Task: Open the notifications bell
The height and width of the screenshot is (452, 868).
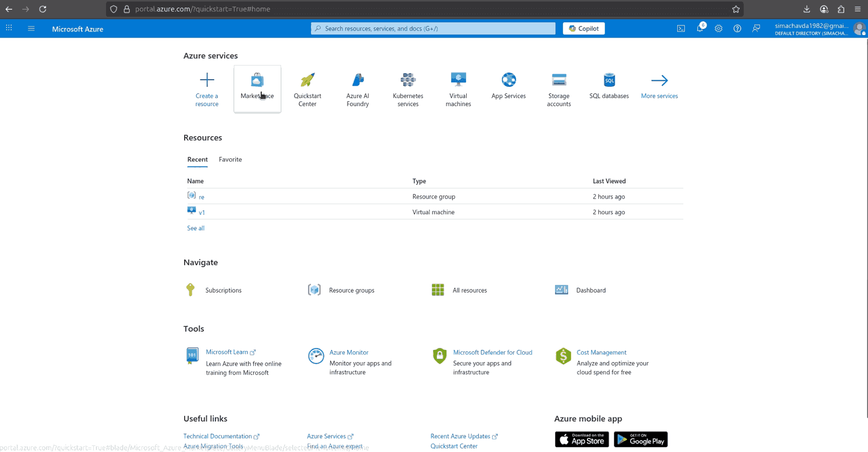Action: coord(700,28)
